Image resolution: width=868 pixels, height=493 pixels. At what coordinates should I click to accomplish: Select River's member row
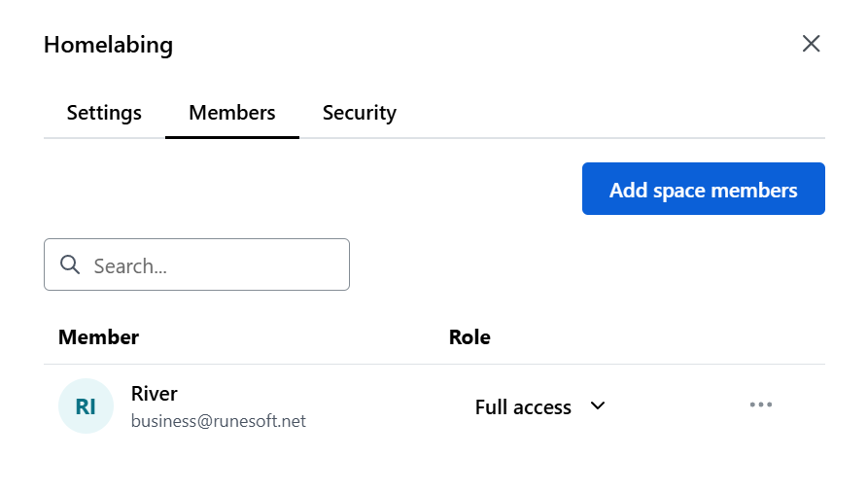(x=434, y=406)
